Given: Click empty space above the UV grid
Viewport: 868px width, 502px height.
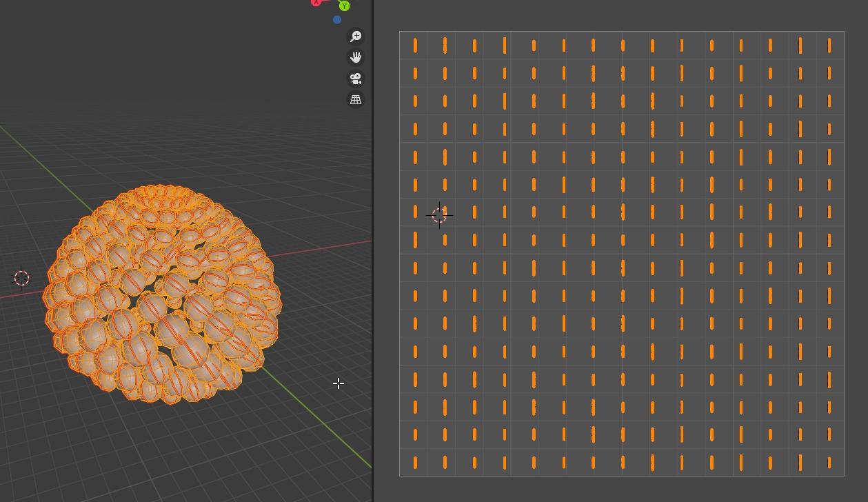Looking at the screenshot, I should (x=620, y=15).
